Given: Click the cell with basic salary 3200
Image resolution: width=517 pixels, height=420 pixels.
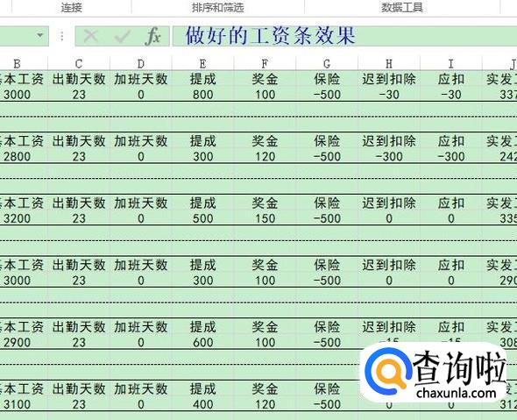Looking at the screenshot, I should click(x=18, y=218).
